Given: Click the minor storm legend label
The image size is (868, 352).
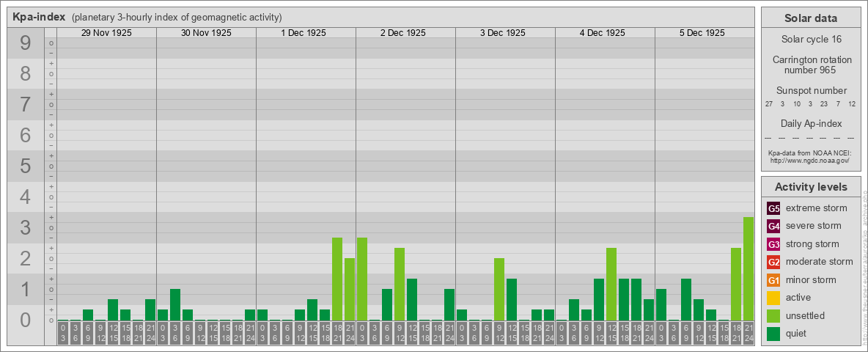Looking at the screenshot, I should (812, 279).
